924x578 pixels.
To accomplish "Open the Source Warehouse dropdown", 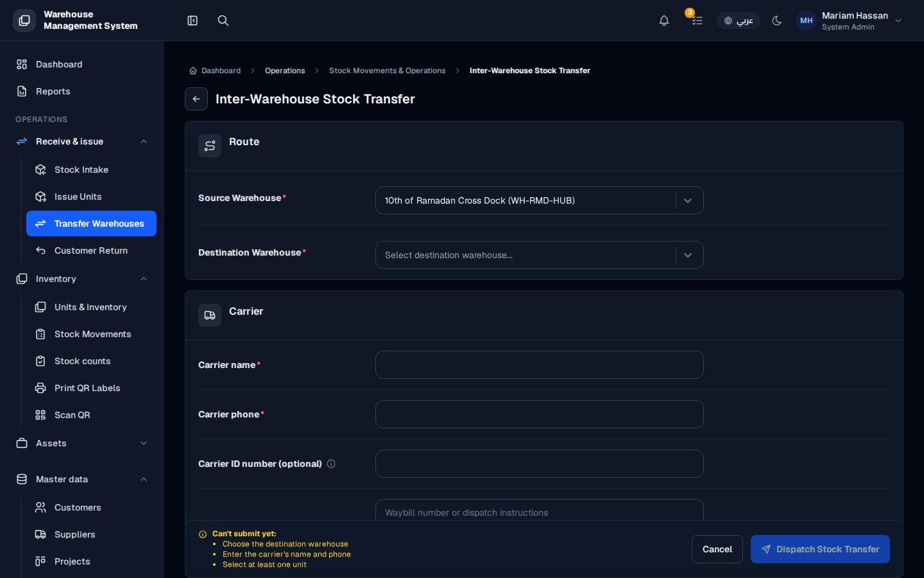I will click(x=539, y=200).
